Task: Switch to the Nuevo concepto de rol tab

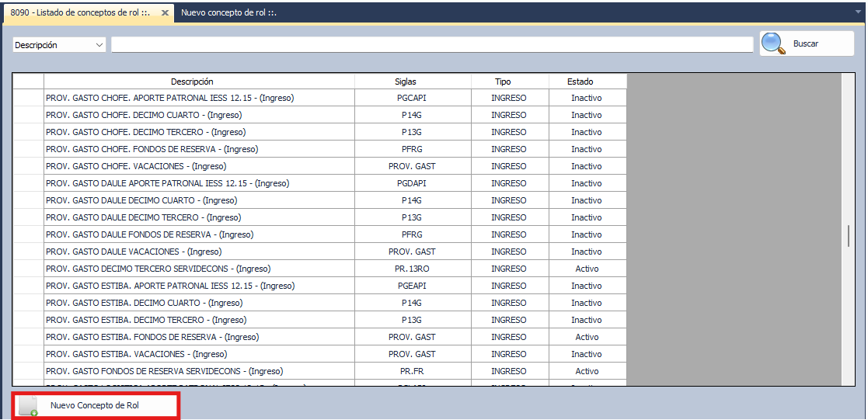Action: 228,13
